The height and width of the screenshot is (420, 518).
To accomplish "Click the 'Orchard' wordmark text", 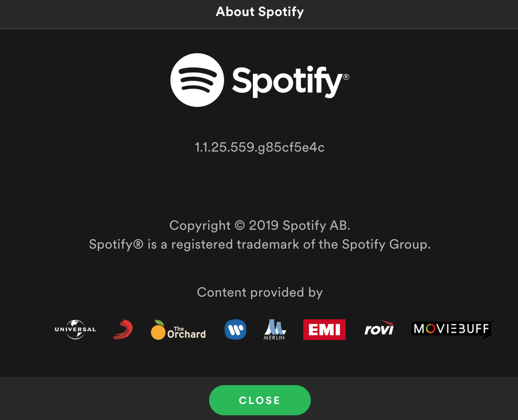I will click(186, 334).
